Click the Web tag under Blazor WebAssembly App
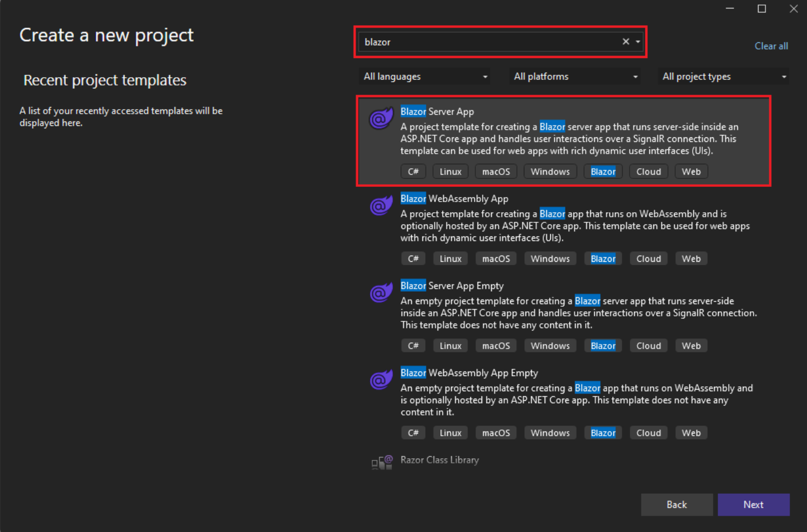Viewport: 807px width, 532px height. click(x=692, y=259)
